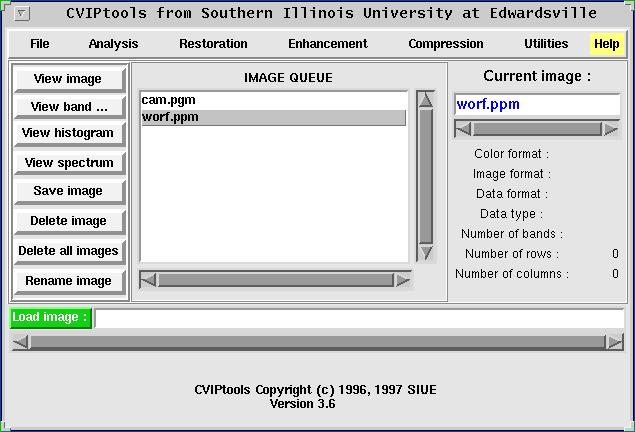
Task: Select cam.pgm in the image queue
Action: [274, 100]
